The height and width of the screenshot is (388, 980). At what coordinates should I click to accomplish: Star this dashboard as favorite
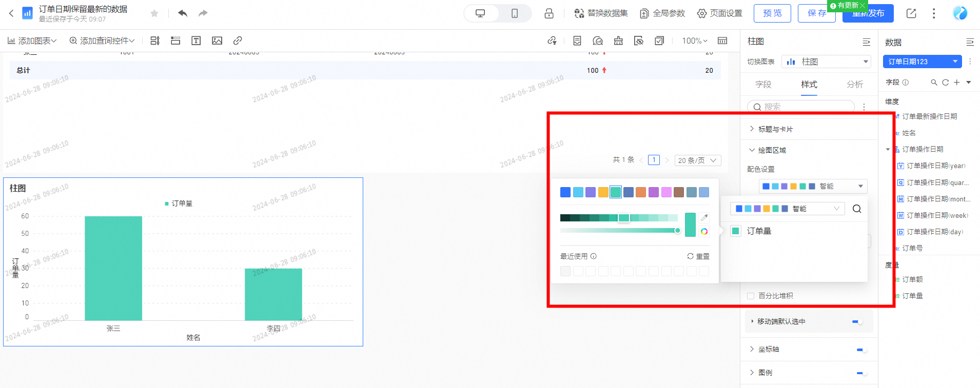tap(154, 13)
